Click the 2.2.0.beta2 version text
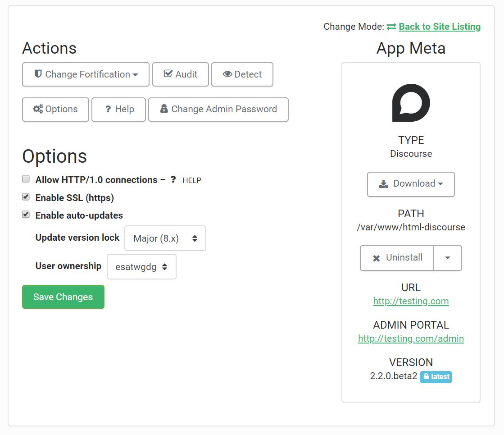 394,376
